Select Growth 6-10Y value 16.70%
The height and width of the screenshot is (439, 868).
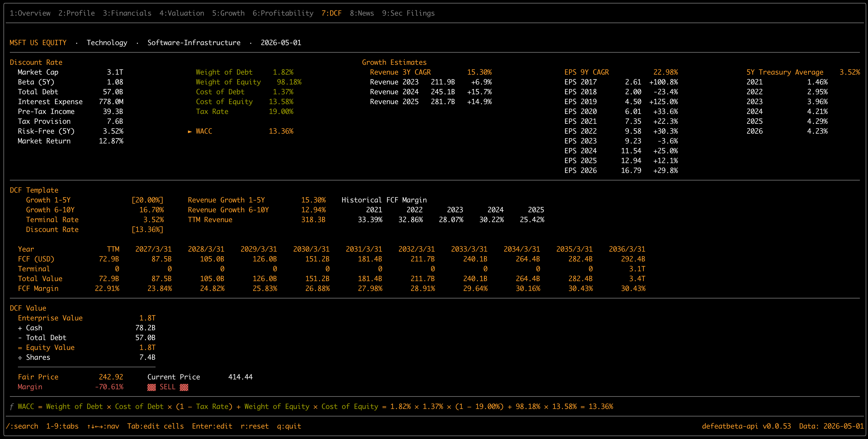click(x=151, y=210)
